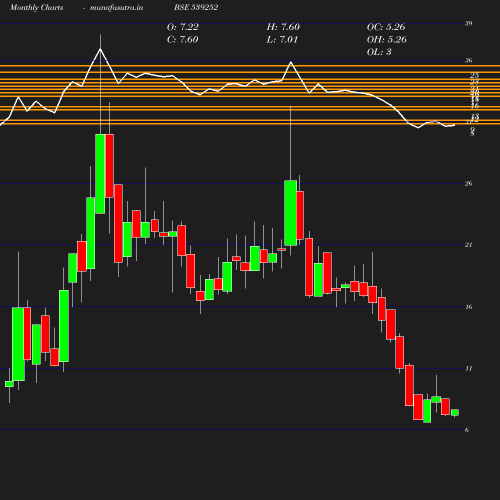
Task: Click the close value 'C: 7.60'
Action: point(183,40)
